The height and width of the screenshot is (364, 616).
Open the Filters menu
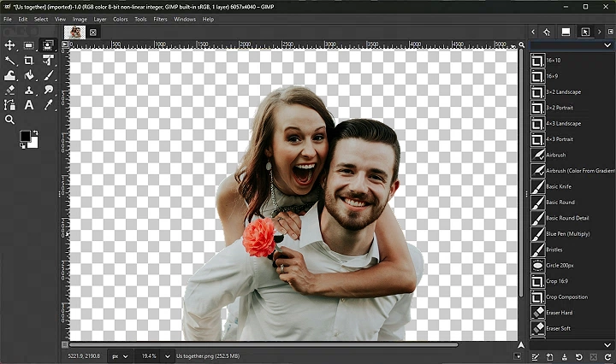pyautogui.click(x=160, y=19)
